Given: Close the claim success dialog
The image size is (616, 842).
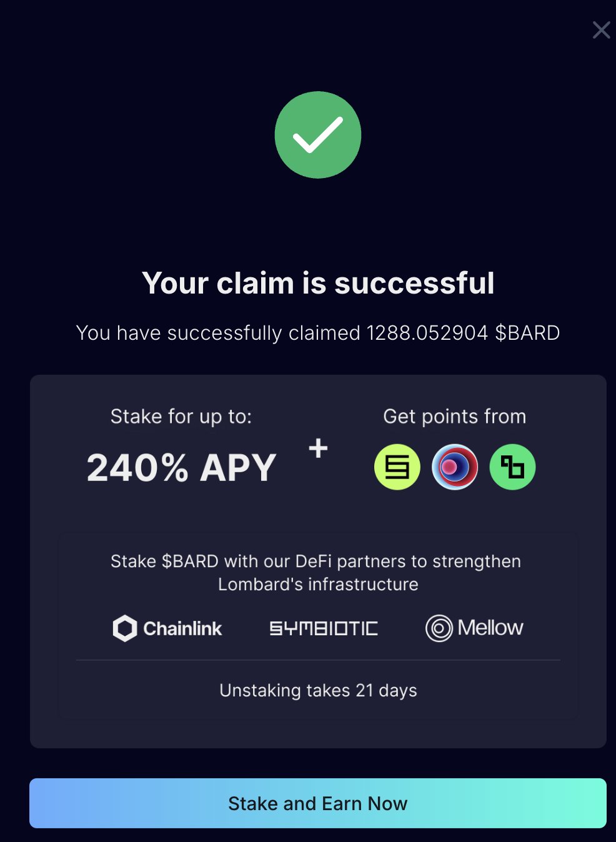Looking at the screenshot, I should 601,30.
